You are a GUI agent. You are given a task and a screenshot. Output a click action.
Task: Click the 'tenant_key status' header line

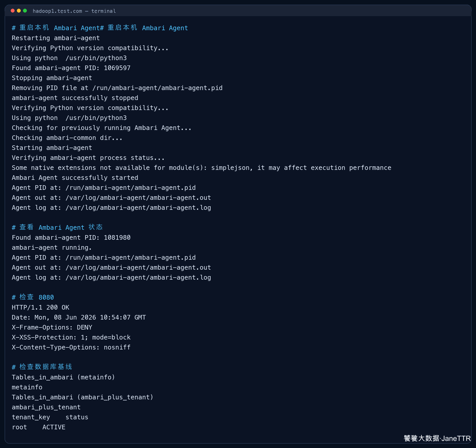click(50, 417)
